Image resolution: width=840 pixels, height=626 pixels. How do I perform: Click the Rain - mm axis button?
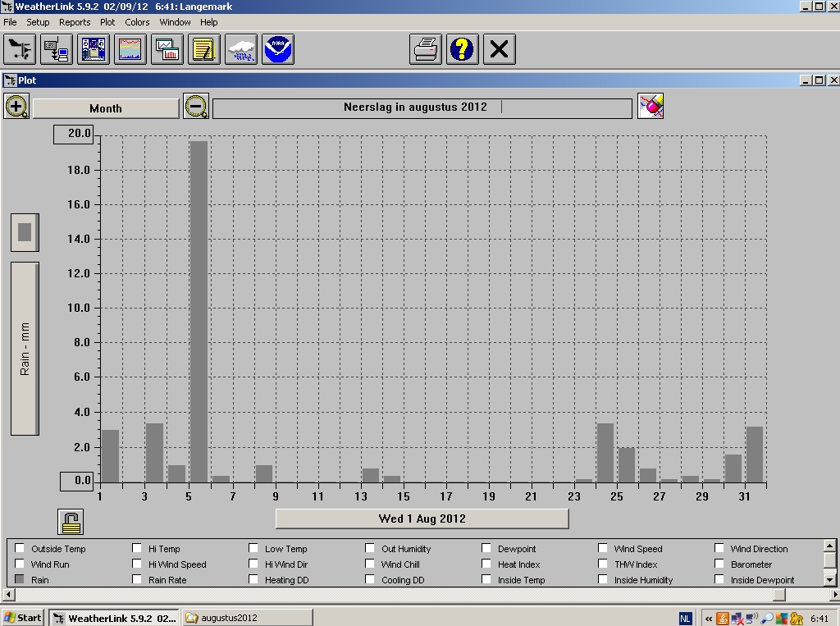click(x=25, y=349)
